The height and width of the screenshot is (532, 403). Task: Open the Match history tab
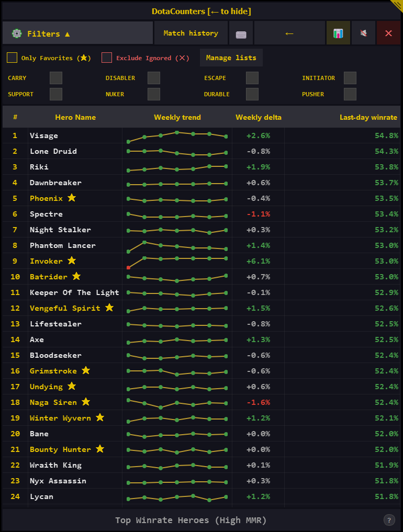191,33
